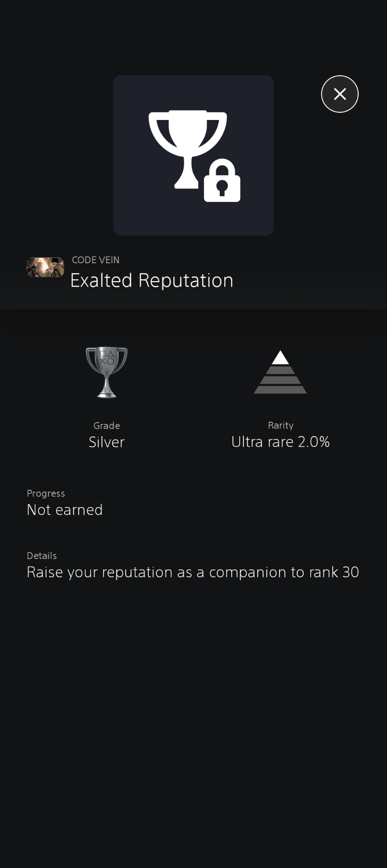Select the CODE VEIN game name label
Image resolution: width=387 pixels, height=868 pixels.
pyautogui.click(x=95, y=260)
